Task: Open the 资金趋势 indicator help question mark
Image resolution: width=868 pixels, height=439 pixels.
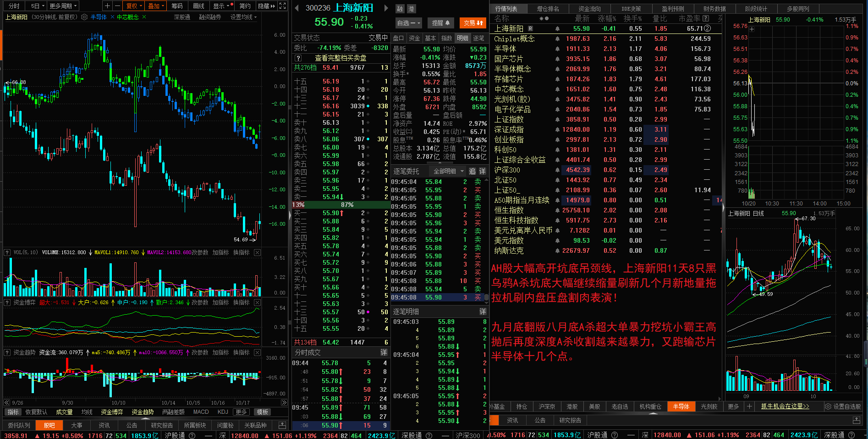Action: click(7, 352)
